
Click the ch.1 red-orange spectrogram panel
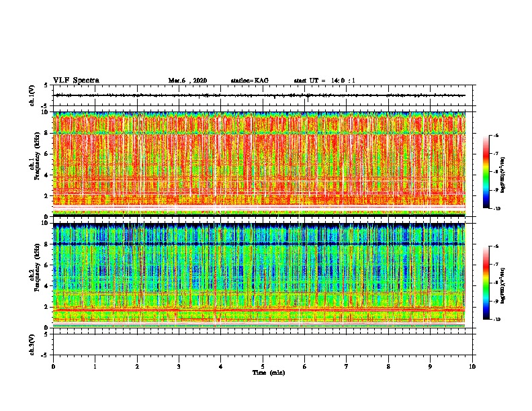point(259,164)
